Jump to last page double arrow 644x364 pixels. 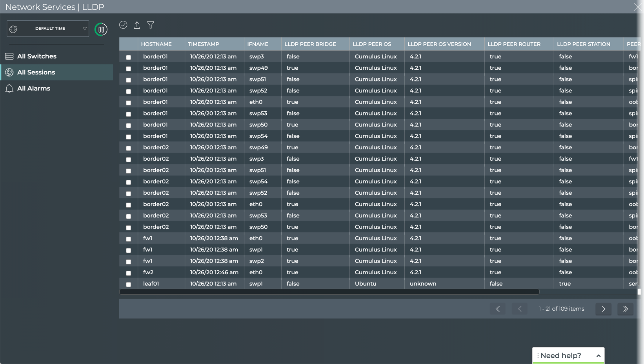tap(625, 309)
